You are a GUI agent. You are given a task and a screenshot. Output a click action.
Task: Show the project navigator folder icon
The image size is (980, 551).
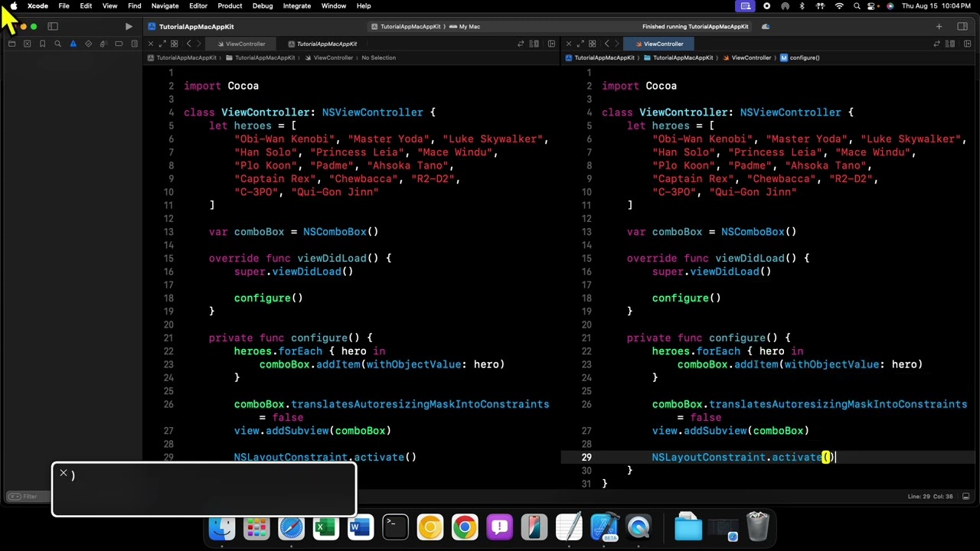(x=11, y=44)
